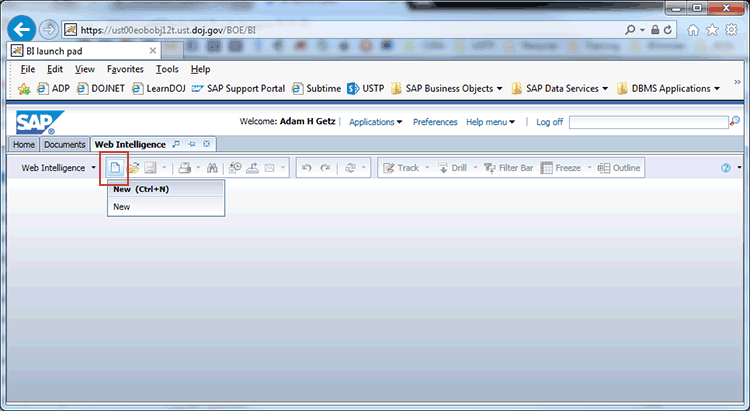Click the Print icon in the toolbar
Image resolution: width=750 pixels, height=411 pixels.
click(x=185, y=168)
